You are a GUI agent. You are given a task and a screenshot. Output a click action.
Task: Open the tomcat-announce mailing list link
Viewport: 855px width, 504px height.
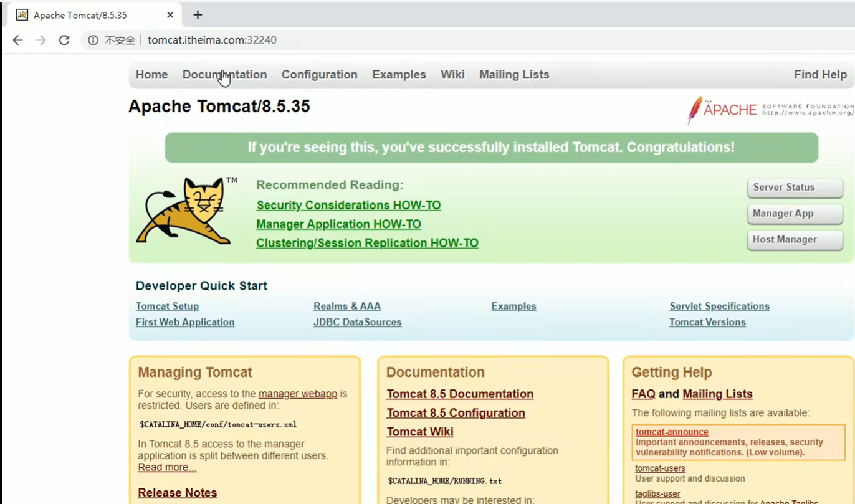click(672, 432)
